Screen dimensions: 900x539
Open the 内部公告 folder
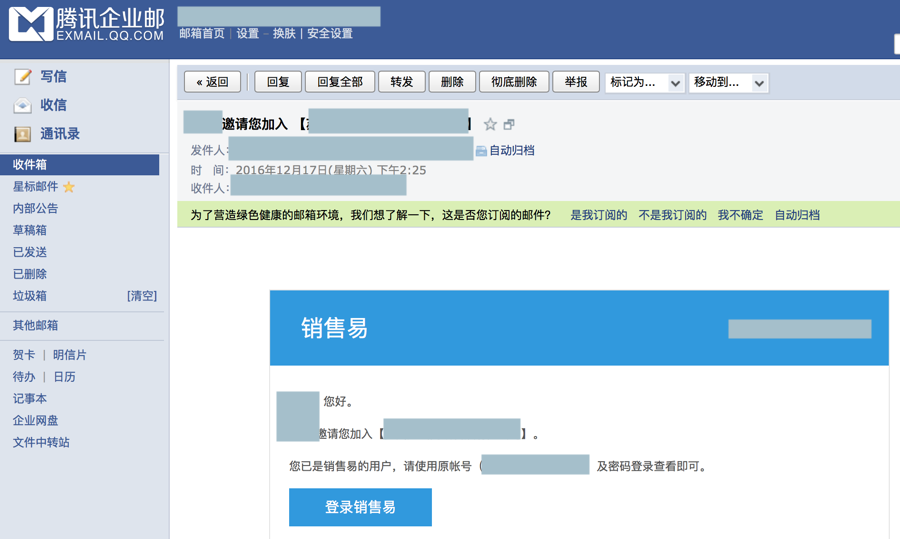click(36, 208)
